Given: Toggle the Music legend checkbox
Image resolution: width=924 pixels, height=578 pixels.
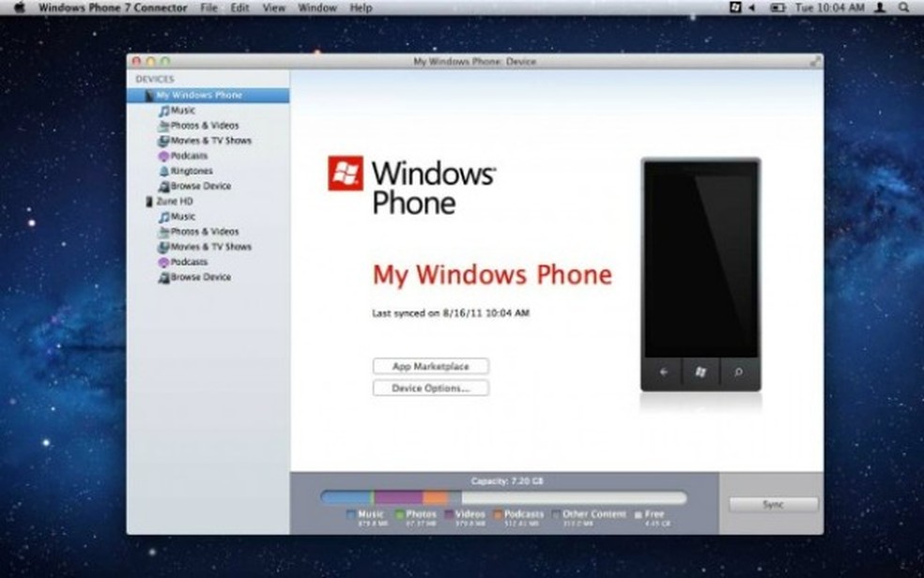Looking at the screenshot, I should point(351,513).
